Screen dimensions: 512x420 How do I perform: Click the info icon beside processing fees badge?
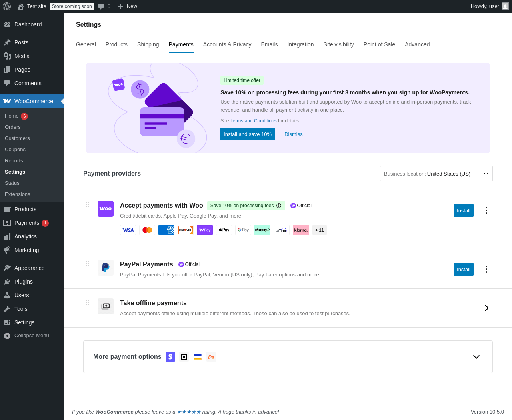point(279,206)
